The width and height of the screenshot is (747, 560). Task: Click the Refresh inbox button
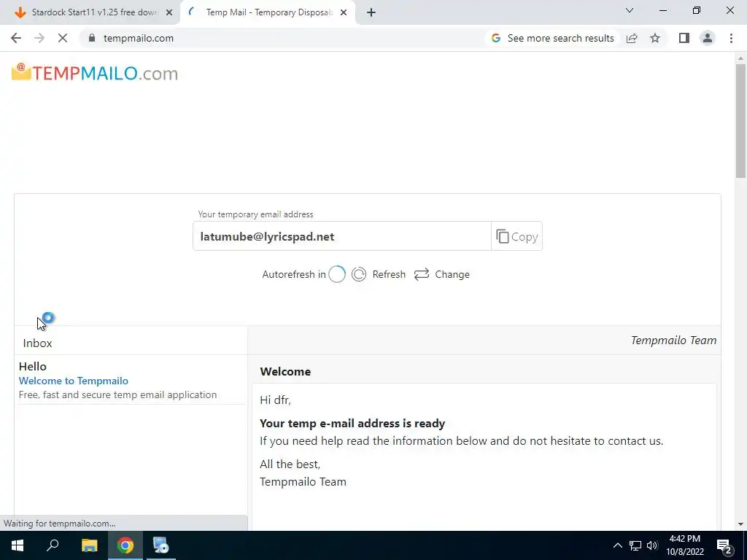click(x=379, y=274)
